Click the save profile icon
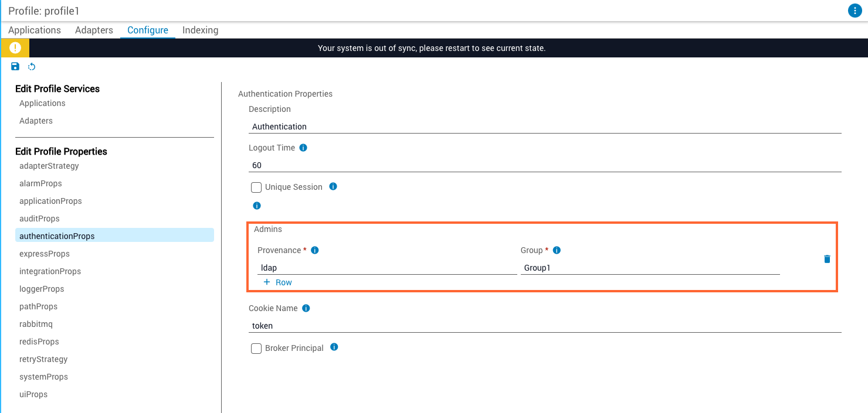The image size is (868, 413). (x=15, y=67)
